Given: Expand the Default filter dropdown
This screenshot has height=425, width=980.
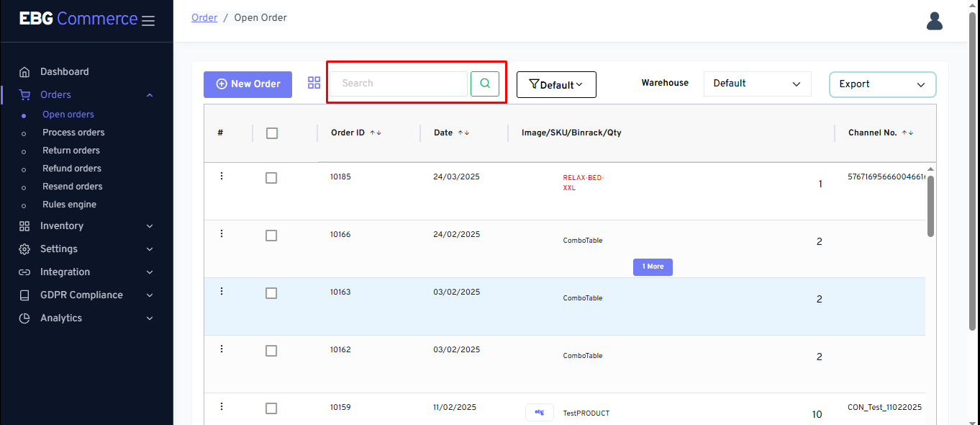Looking at the screenshot, I should point(556,85).
